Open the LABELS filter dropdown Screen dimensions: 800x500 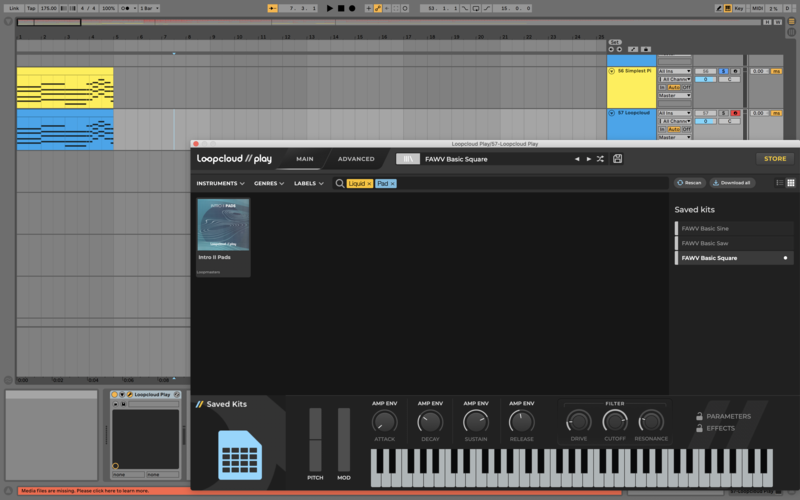(x=310, y=184)
